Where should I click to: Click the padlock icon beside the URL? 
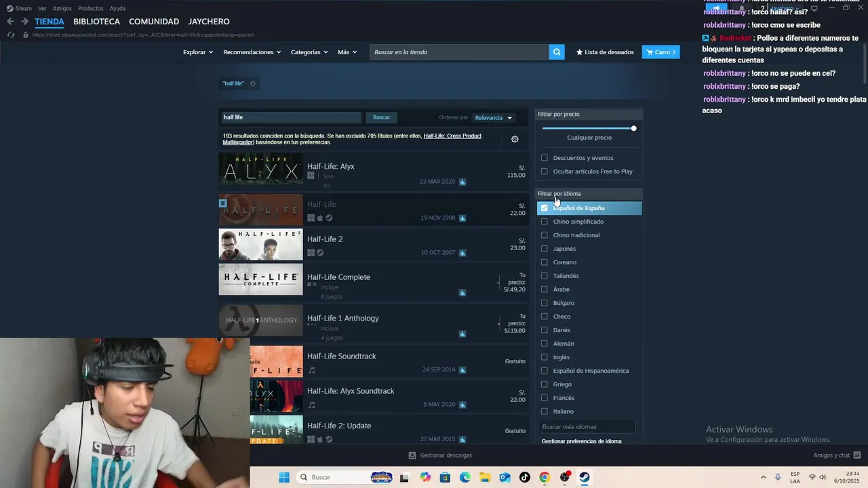26,35
